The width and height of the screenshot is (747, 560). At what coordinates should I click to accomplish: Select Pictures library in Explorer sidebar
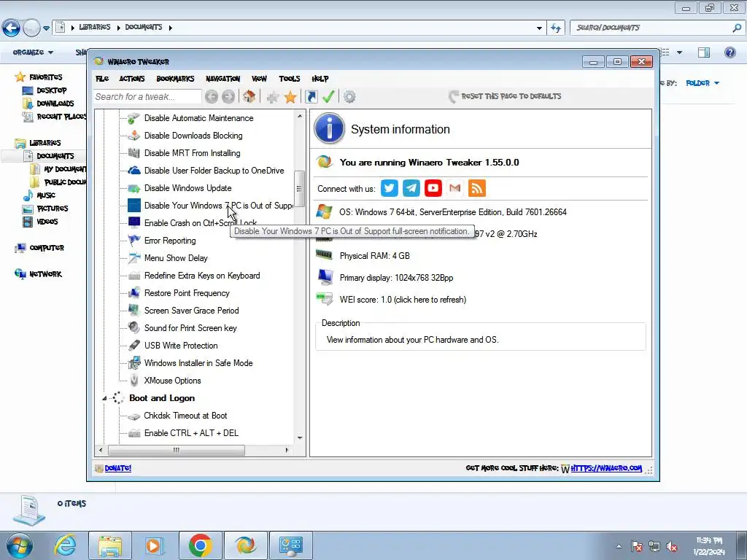[53, 209]
